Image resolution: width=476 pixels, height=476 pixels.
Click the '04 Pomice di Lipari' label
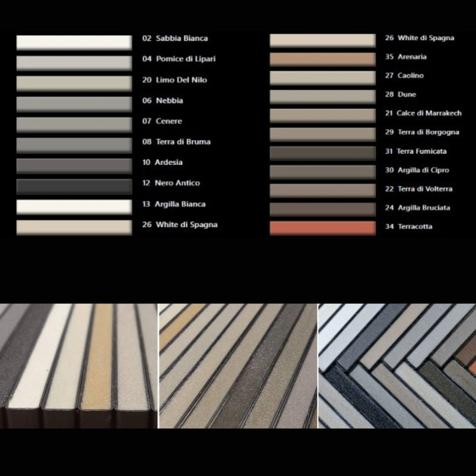(179, 59)
